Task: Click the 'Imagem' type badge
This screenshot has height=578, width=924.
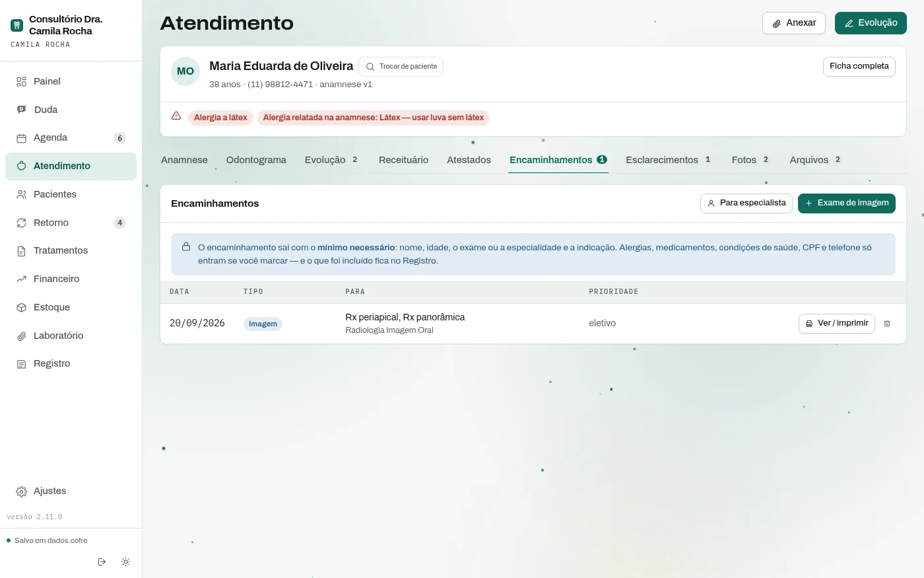Action: [x=263, y=324]
